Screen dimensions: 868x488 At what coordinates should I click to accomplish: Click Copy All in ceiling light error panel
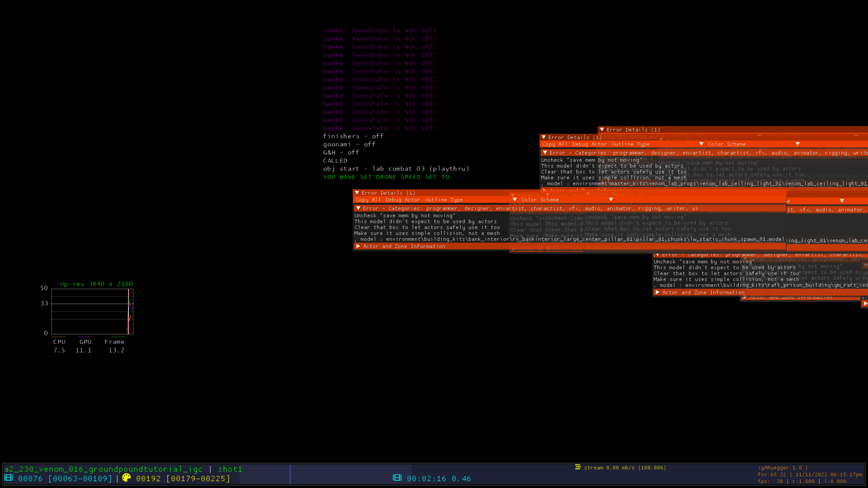pyautogui.click(x=555, y=144)
